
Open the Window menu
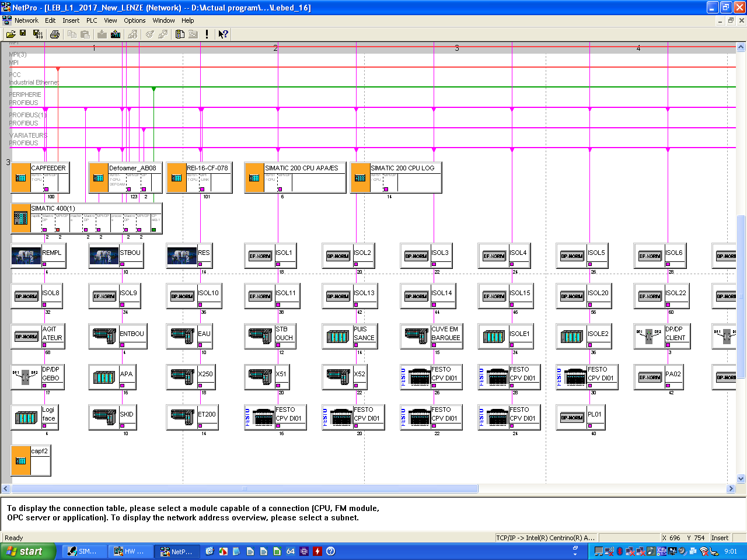pyautogui.click(x=164, y=20)
